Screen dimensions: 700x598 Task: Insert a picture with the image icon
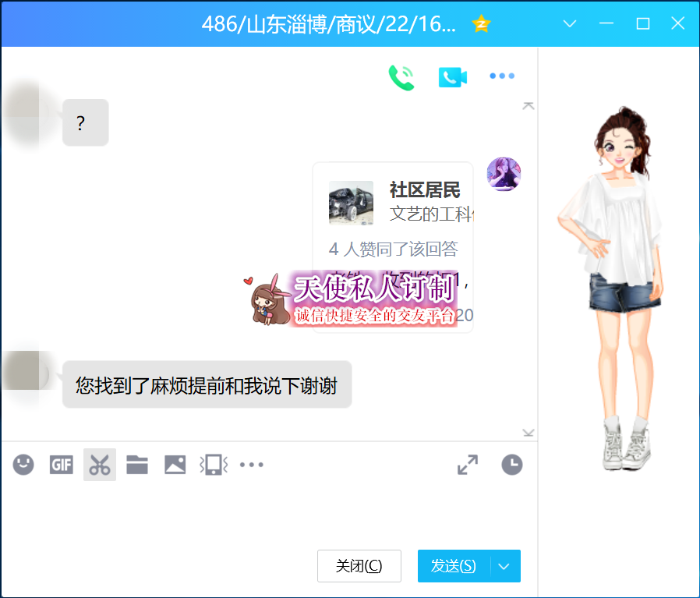pyautogui.click(x=175, y=465)
